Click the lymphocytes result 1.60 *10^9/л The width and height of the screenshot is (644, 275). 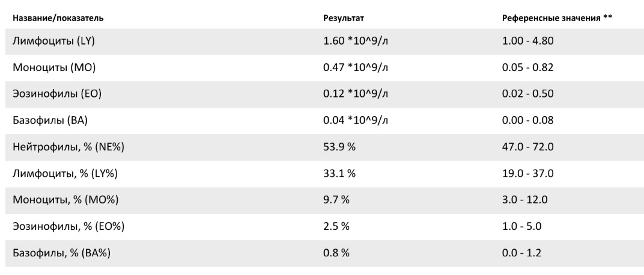356,41
